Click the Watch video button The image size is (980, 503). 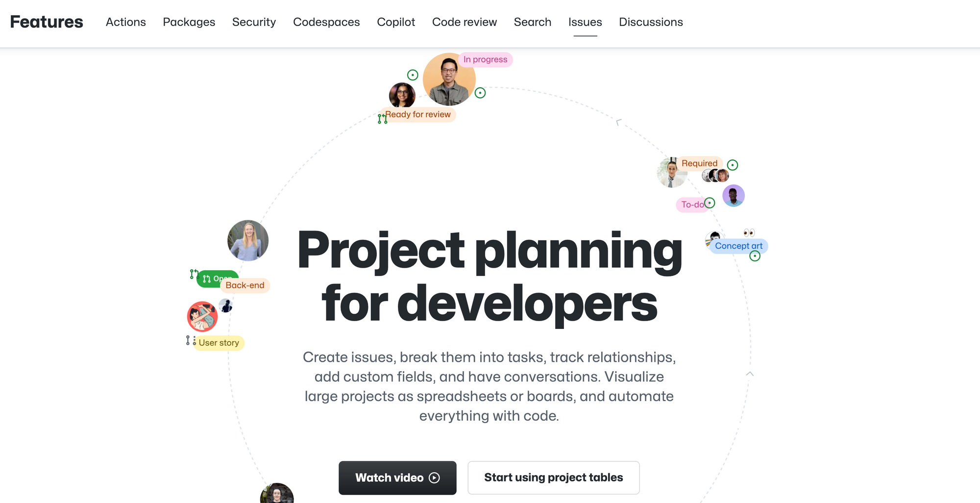[397, 478]
